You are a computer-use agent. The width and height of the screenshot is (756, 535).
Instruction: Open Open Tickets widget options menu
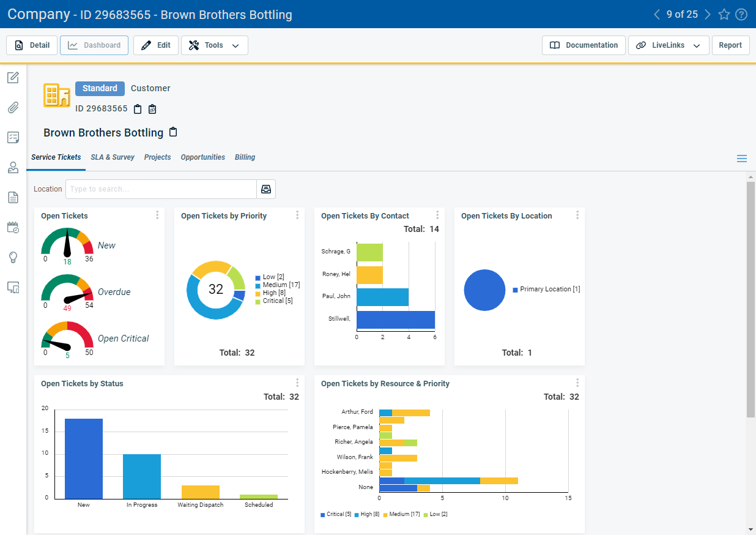pyautogui.click(x=157, y=215)
